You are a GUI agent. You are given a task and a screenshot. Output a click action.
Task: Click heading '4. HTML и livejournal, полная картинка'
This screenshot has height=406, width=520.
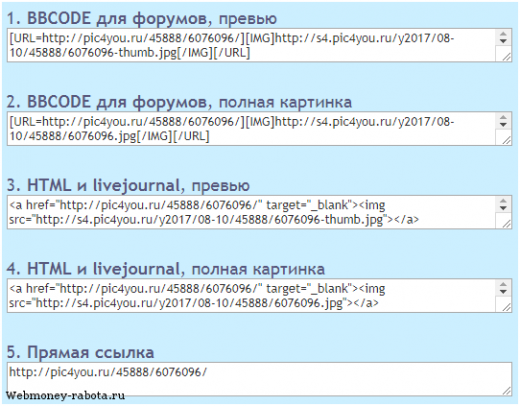[166, 269]
